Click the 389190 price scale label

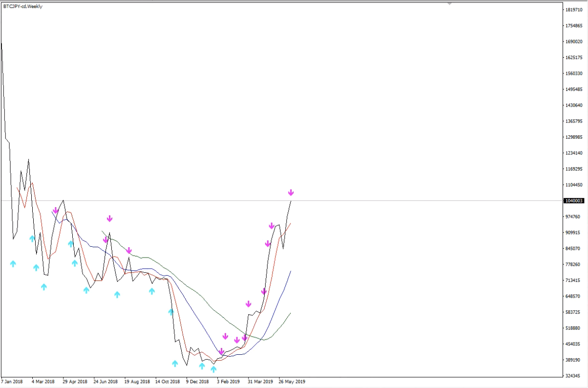pos(572,360)
